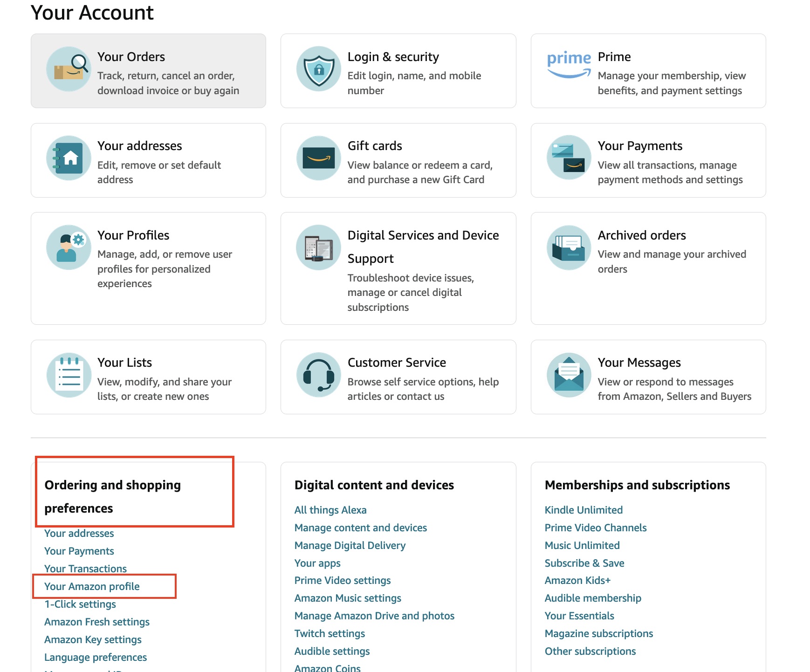
Task: Click the Customer Service headset icon
Action: click(319, 375)
